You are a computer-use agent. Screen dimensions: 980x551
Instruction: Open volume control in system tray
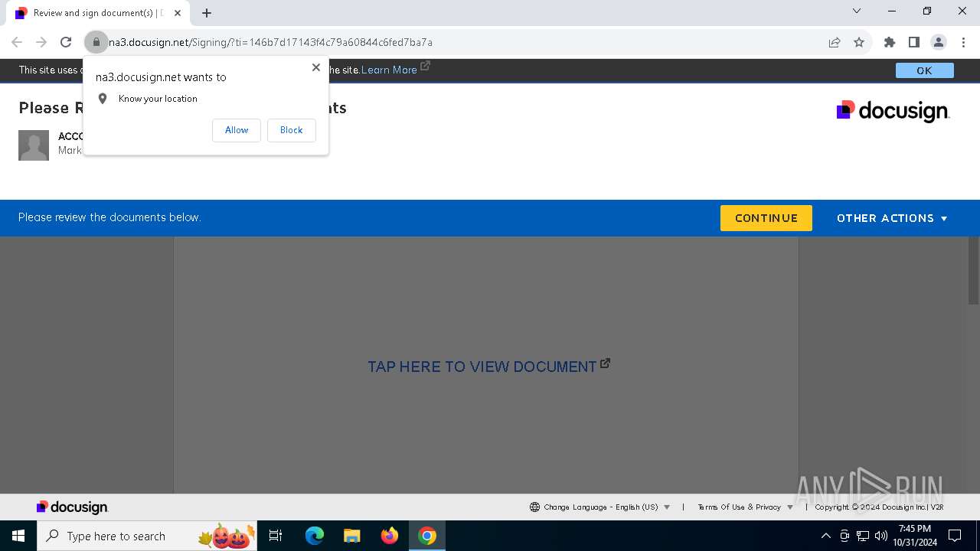[880, 536]
